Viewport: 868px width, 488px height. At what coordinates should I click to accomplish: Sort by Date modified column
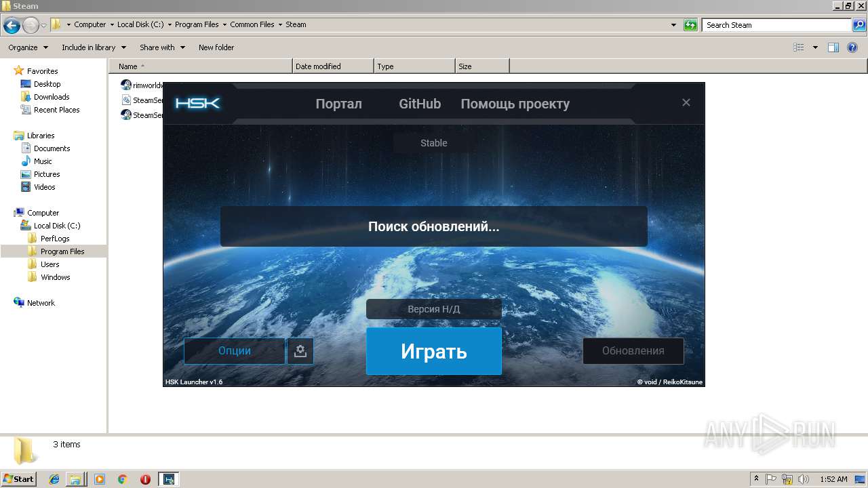pos(333,66)
